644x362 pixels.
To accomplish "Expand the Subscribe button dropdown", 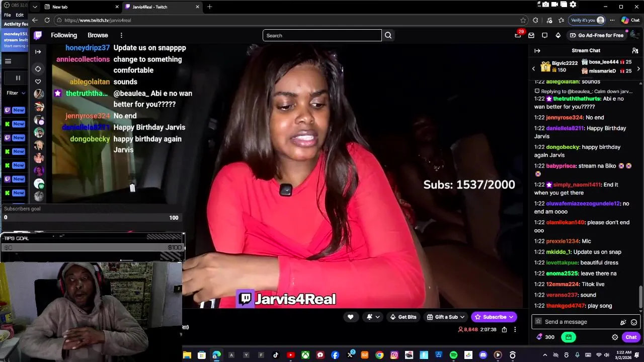I will 511,317.
